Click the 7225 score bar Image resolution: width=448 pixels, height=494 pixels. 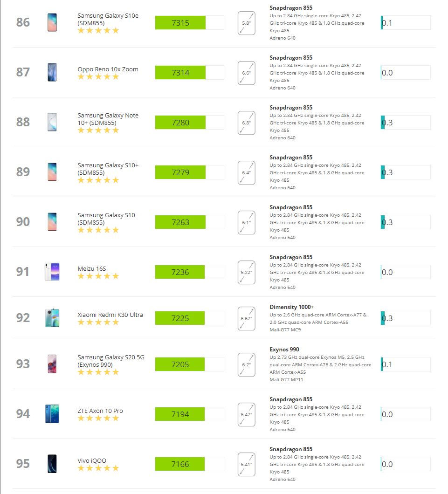[x=189, y=318]
